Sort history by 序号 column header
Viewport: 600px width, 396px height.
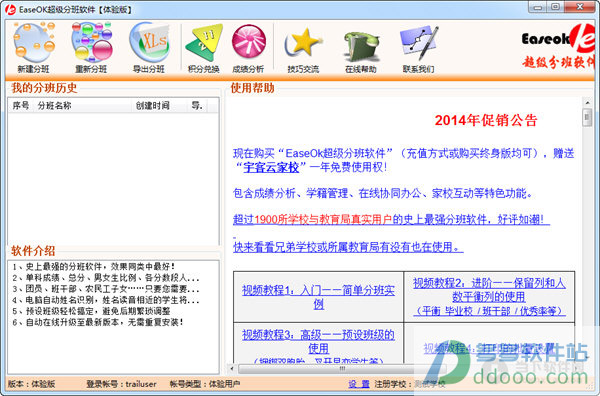click(21, 106)
